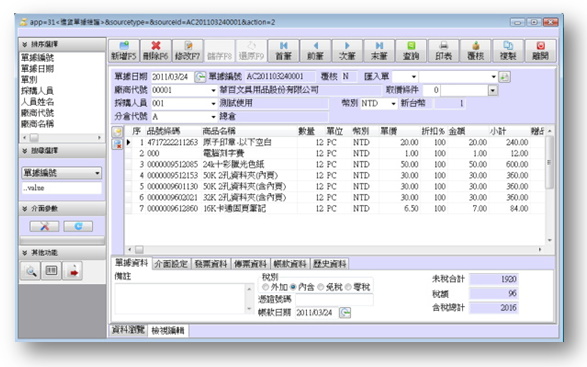587x367 pixels.
Task: Jump to last record with 末筆
Action: pyautogui.click(x=379, y=51)
